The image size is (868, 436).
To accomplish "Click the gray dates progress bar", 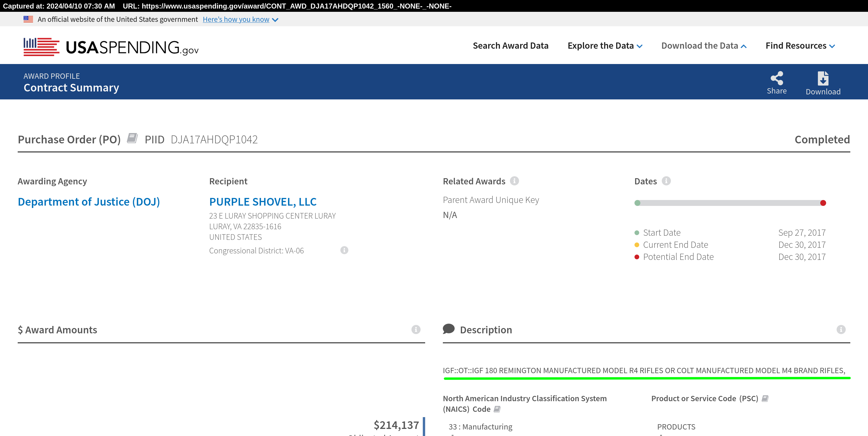I will click(x=730, y=203).
